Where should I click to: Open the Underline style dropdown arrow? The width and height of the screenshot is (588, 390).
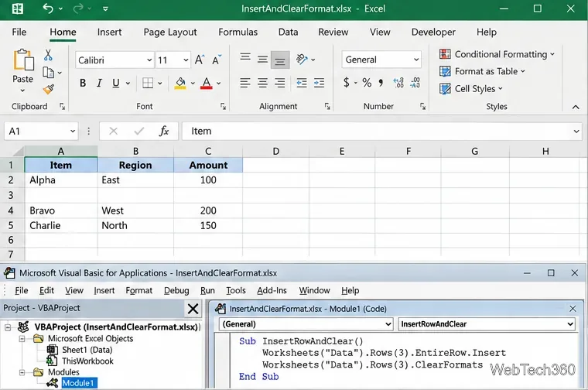point(128,84)
